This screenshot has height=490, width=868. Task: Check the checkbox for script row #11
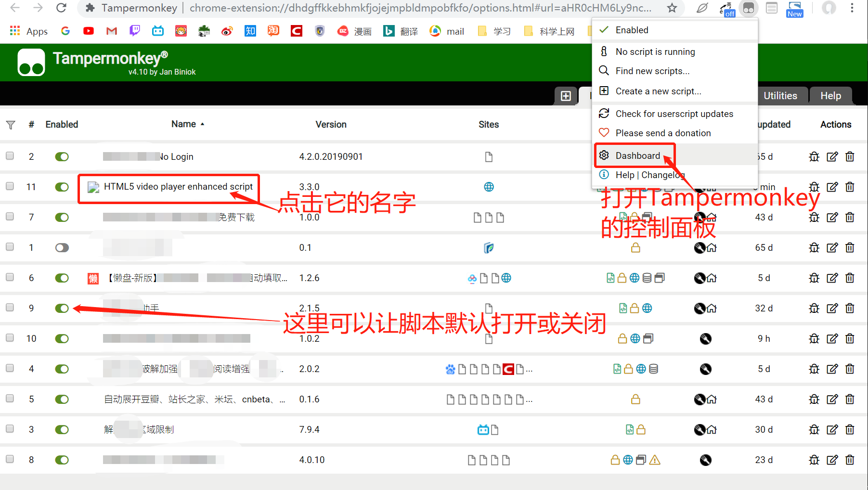click(10, 187)
